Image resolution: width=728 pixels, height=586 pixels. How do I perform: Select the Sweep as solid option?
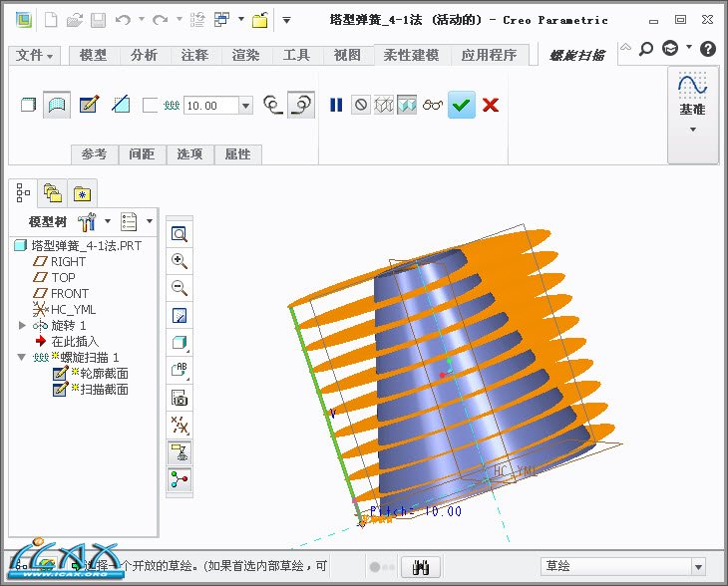[28, 105]
